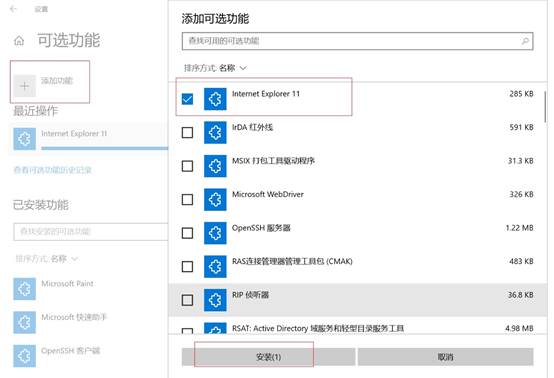Click the feature list vertical scrollbar
This screenshot has height=378, width=554.
(546, 107)
